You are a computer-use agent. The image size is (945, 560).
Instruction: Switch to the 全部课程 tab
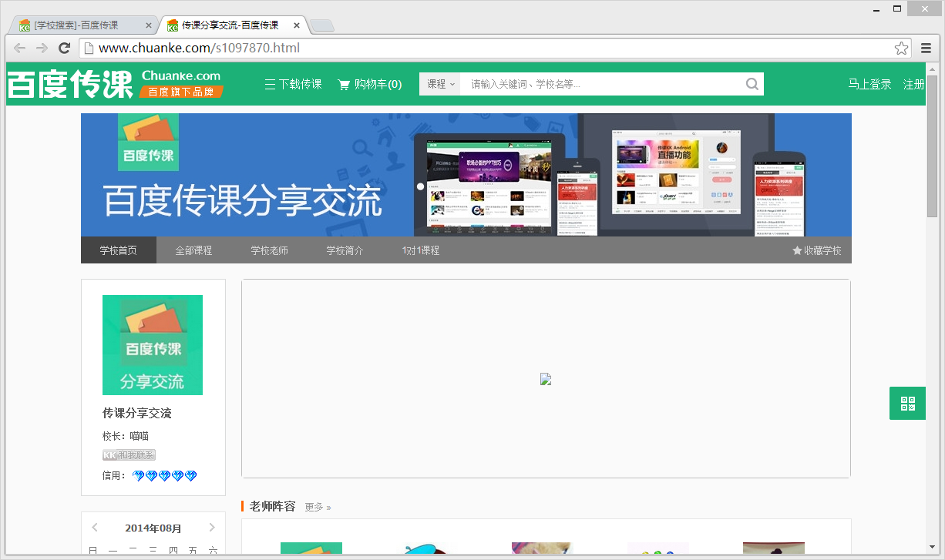(x=193, y=250)
